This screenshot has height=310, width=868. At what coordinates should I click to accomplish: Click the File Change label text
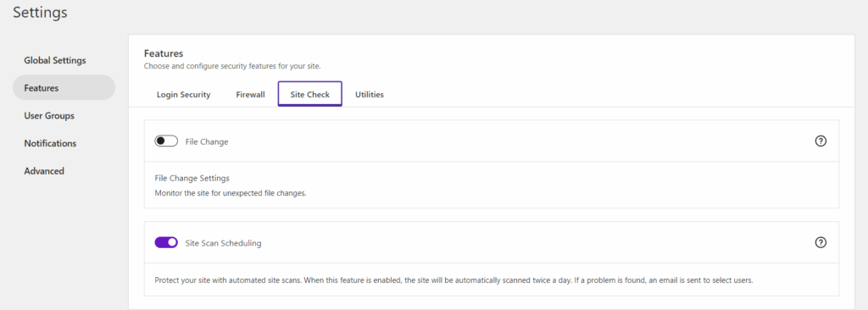pyautogui.click(x=207, y=141)
